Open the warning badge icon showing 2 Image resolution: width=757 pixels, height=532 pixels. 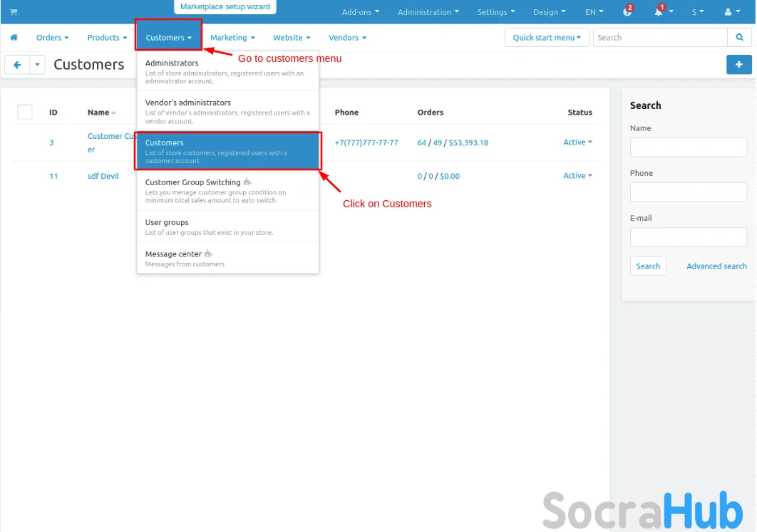(x=627, y=12)
